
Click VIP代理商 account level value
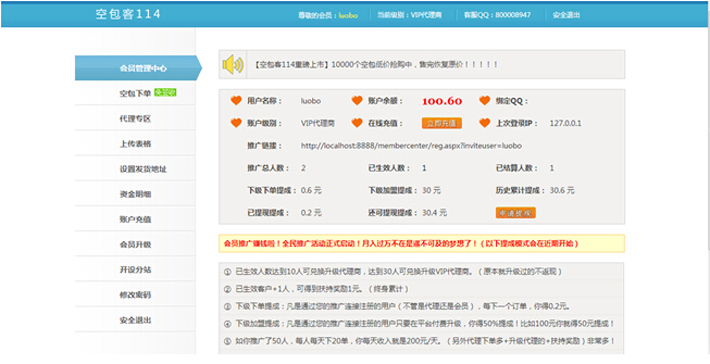(x=318, y=123)
